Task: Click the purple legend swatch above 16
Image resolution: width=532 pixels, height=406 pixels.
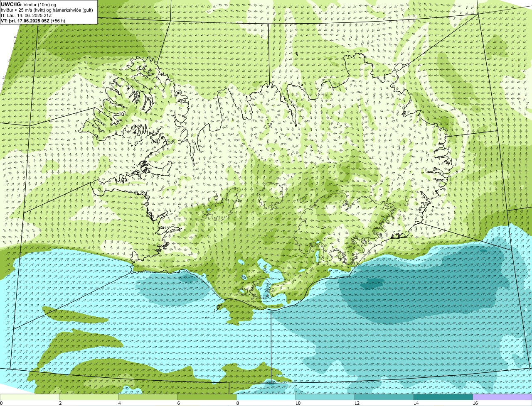Action: [x=502, y=397]
